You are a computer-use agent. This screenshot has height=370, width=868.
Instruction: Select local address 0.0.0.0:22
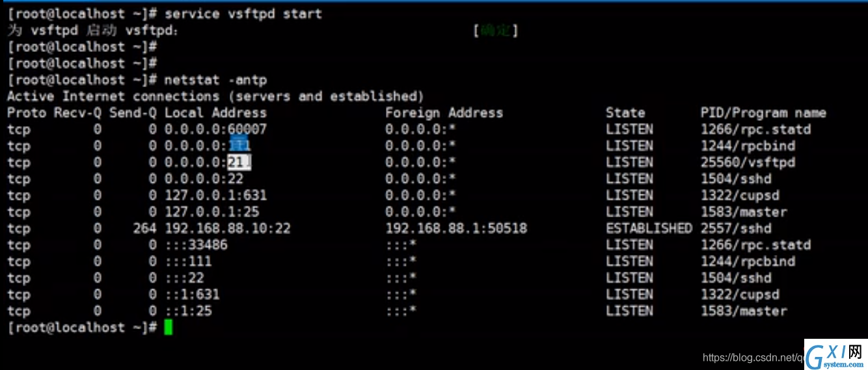pyautogui.click(x=204, y=179)
